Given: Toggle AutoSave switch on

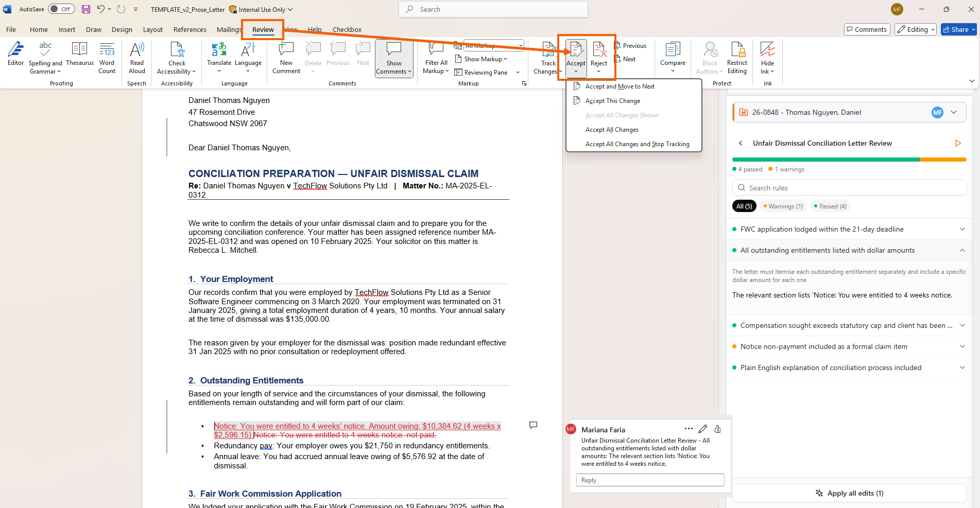Looking at the screenshot, I should click(61, 9).
